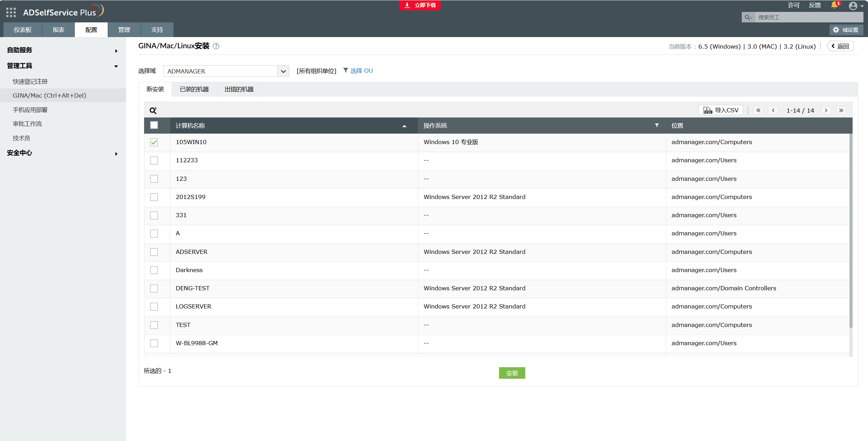Click the 搜索员工 search field
Image resolution: width=868 pixels, height=441 pixels.
click(808, 17)
